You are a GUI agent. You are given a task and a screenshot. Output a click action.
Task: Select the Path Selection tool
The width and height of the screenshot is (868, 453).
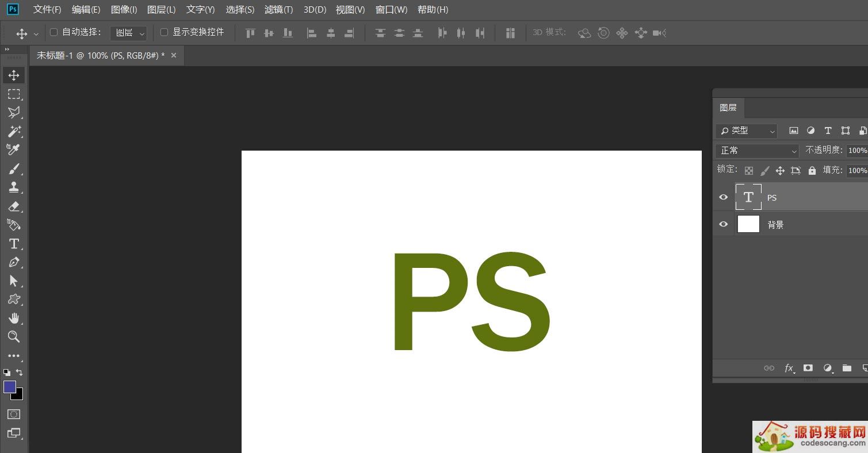(14, 281)
